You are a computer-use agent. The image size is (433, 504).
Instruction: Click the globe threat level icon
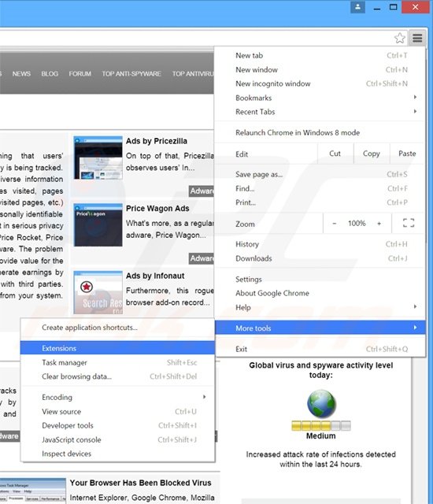click(x=321, y=404)
